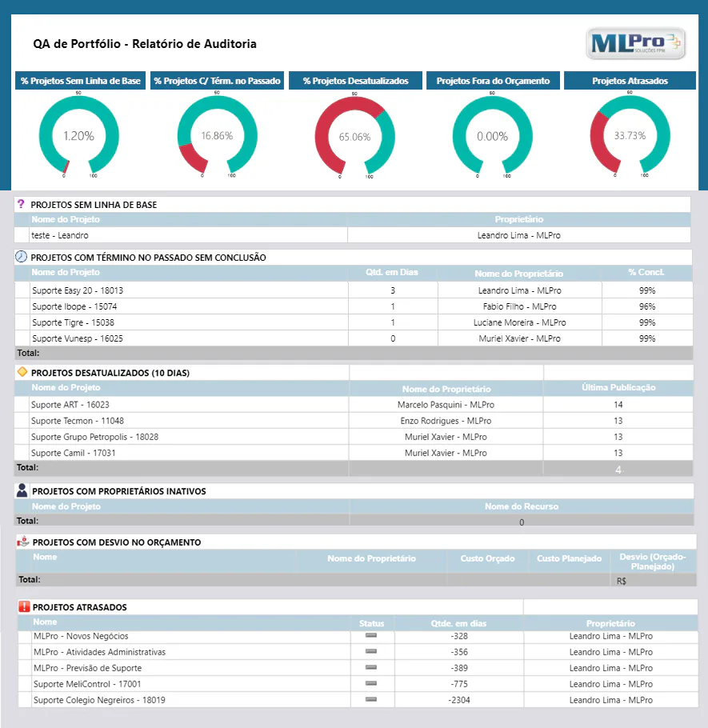Click status indicator for Suporte MeliControl
The width and height of the screenshot is (708, 728).
coord(371,683)
